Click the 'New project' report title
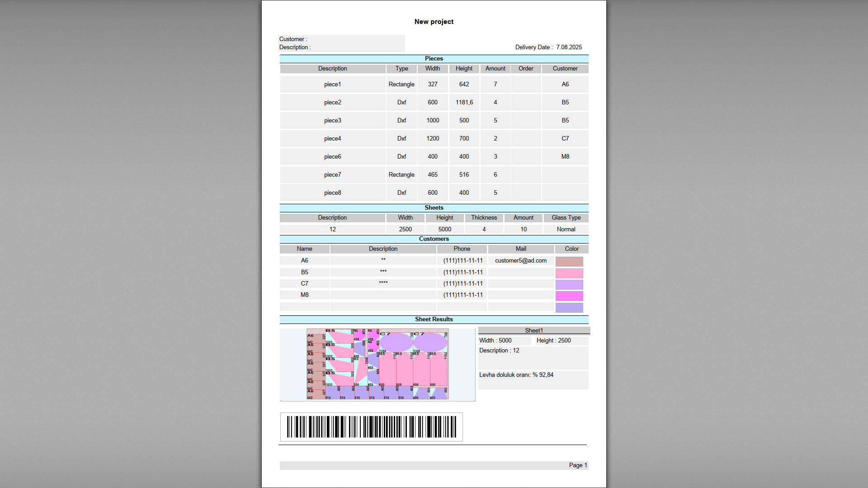The height and width of the screenshot is (488, 868). [434, 22]
